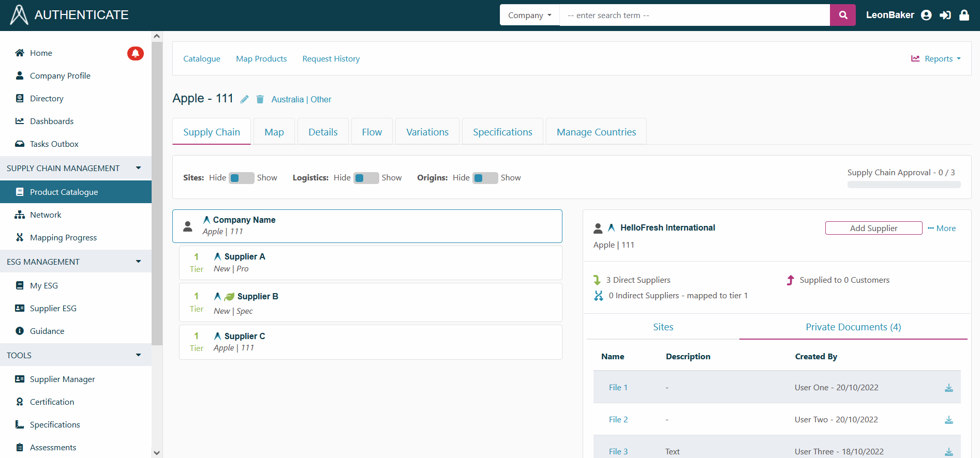Open user profile icon next to LeonBaker
The height and width of the screenshot is (458, 980).
tap(926, 15)
